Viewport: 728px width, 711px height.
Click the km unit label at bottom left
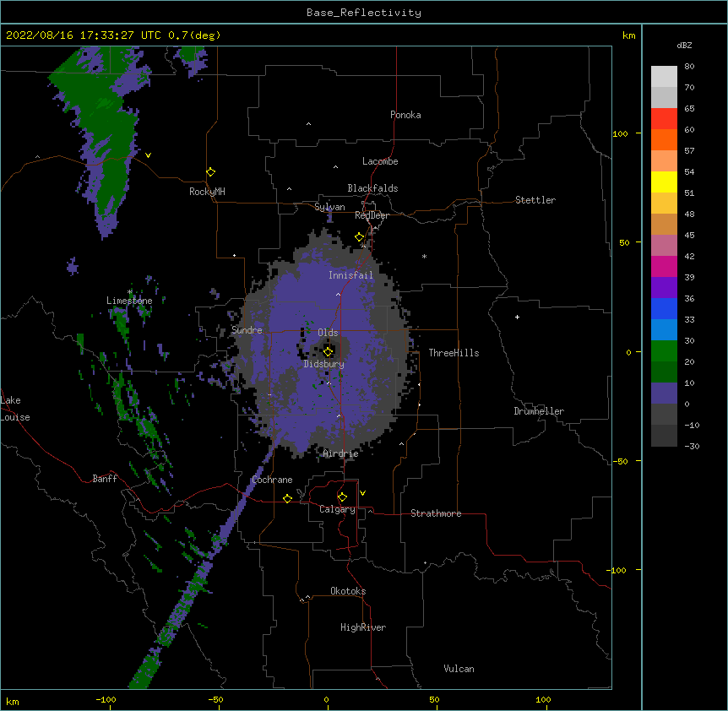13,701
